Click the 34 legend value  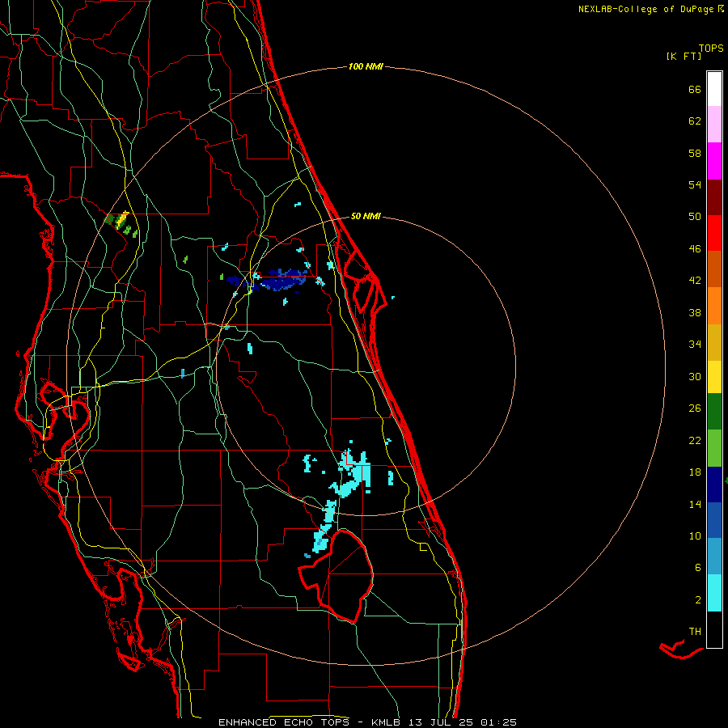pos(695,345)
